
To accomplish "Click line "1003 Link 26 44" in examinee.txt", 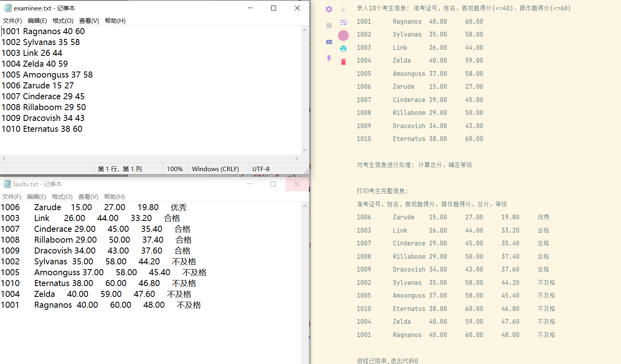I will tap(32, 53).
